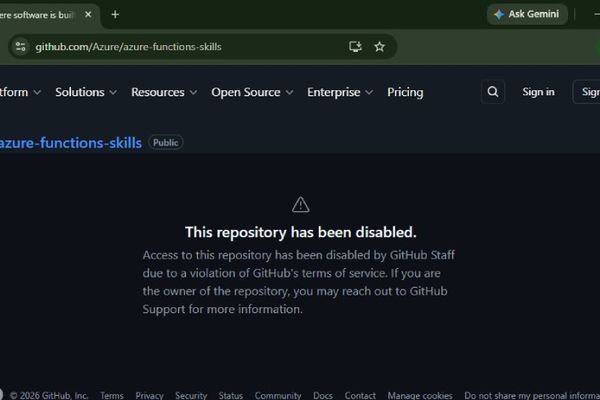Click the Enterprise chevron arrow
The image size is (600, 400).
coord(369,93)
